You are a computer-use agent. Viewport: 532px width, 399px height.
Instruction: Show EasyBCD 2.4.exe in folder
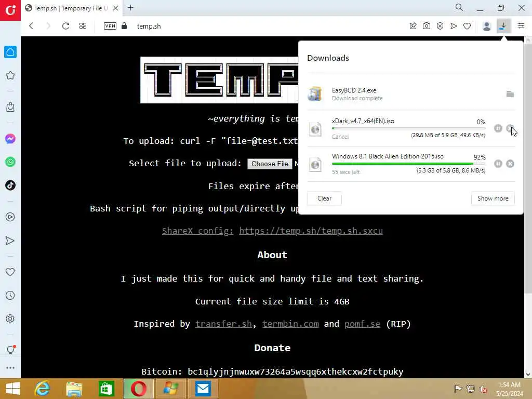pyautogui.click(x=510, y=94)
